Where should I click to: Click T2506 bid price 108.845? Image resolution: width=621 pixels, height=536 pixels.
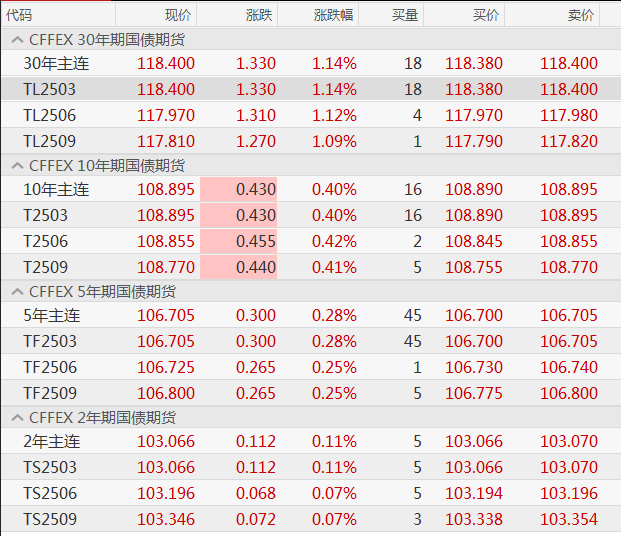point(474,241)
